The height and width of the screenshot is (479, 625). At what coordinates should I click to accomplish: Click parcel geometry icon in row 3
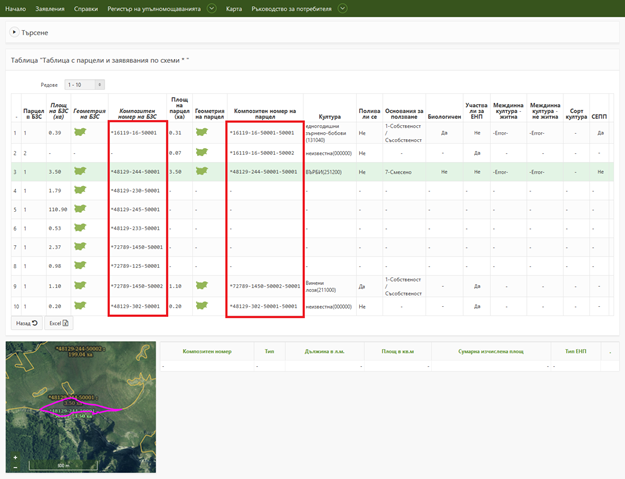click(x=202, y=171)
